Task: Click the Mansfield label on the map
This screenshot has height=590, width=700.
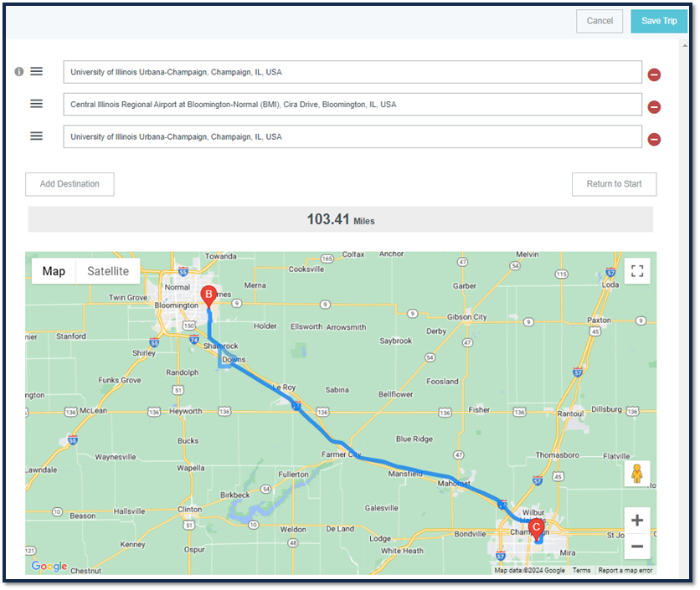Action: (x=405, y=474)
